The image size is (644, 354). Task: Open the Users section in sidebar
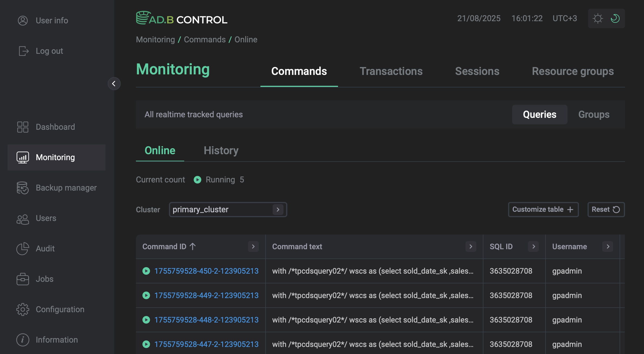[x=46, y=218]
